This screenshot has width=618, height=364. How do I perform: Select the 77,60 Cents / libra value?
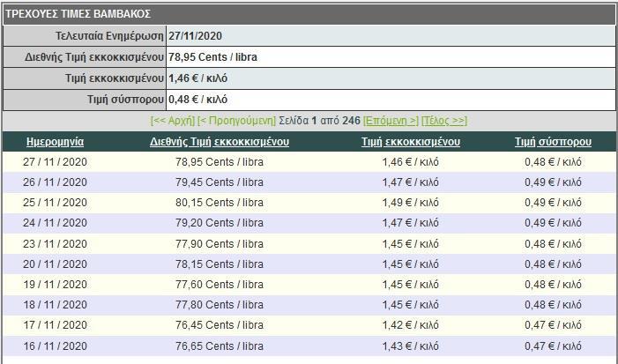tap(220, 285)
